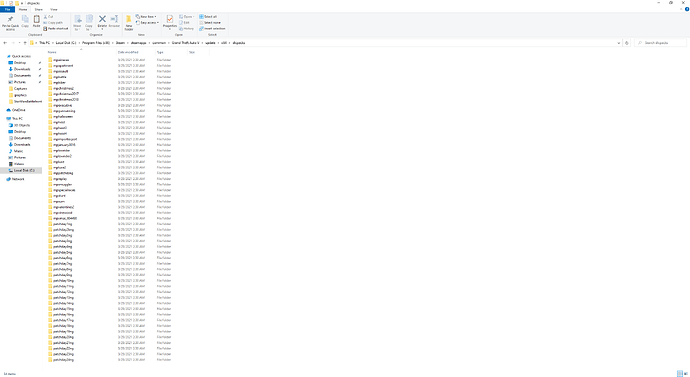Collapse the ribbon with the chevron
This screenshot has height=377, width=690.
coord(681,9)
